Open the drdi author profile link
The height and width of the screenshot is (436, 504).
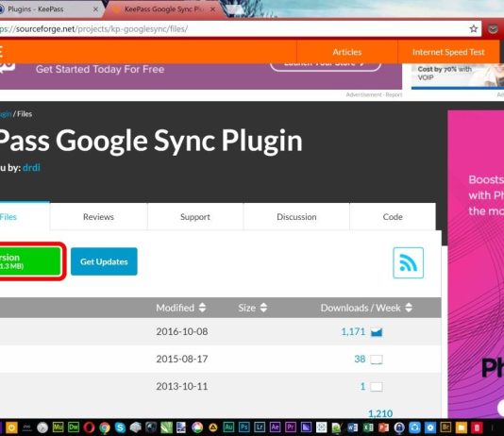31,167
